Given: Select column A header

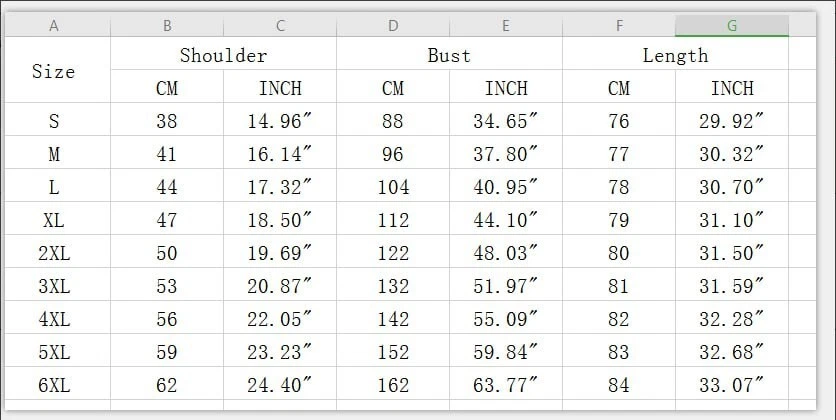Looking at the screenshot, I should (54, 26).
